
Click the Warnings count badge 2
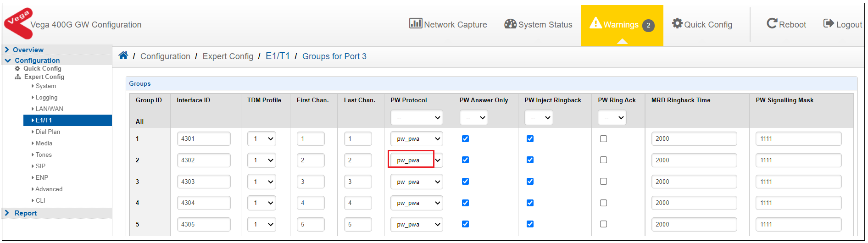pos(648,25)
